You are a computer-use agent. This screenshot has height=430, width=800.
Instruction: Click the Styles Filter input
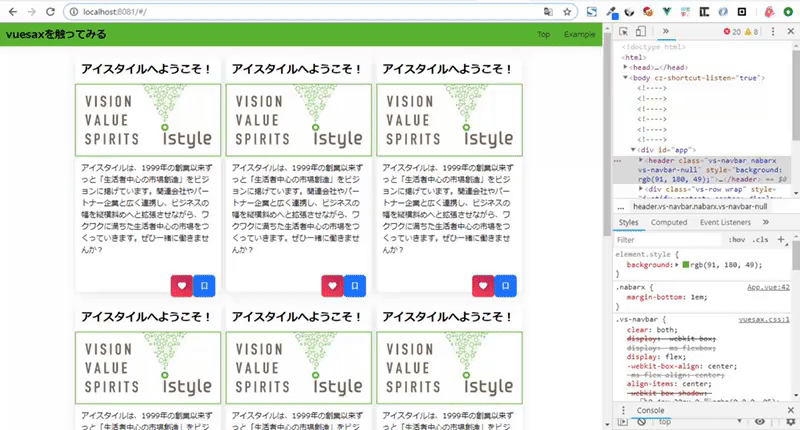click(667, 240)
